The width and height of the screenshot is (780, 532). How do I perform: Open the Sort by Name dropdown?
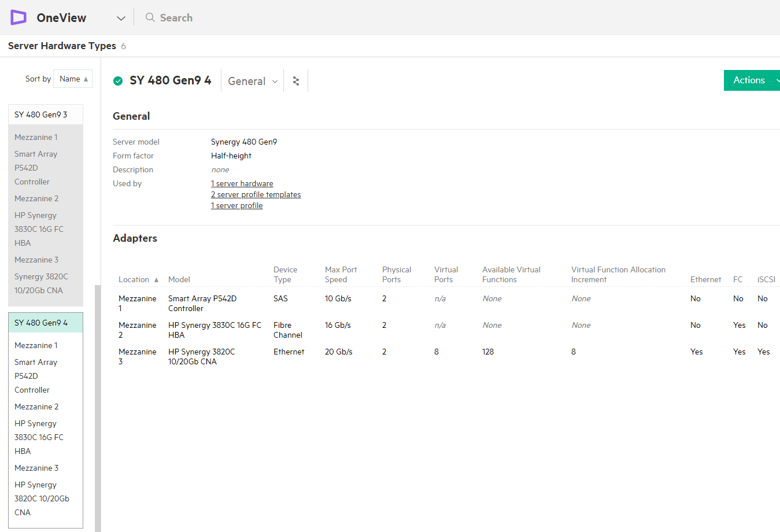(x=73, y=79)
